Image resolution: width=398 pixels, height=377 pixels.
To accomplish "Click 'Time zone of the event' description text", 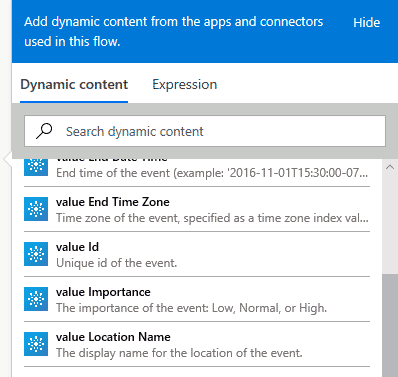I will (x=212, y=218).
